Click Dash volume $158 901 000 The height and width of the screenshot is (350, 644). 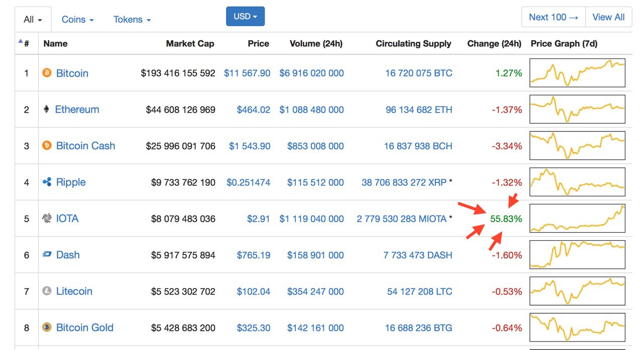[x=315, y=255]
